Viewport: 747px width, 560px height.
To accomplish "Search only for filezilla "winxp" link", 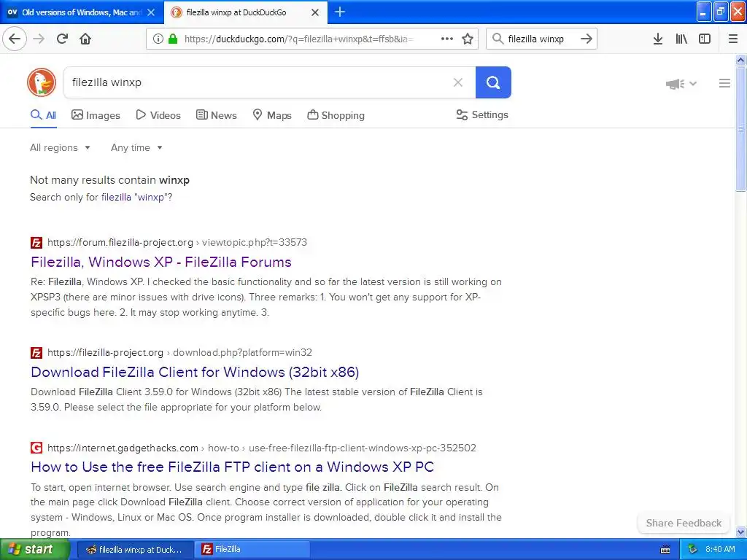I will point(136,197).
